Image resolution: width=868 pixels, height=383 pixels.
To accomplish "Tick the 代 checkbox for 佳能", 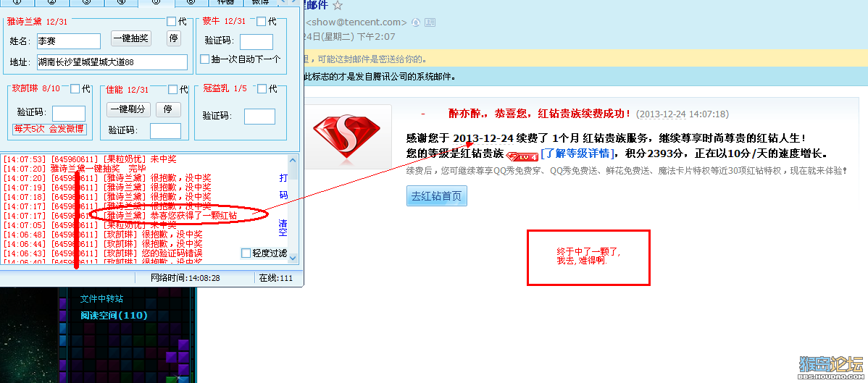I will (x=172, y=89).
